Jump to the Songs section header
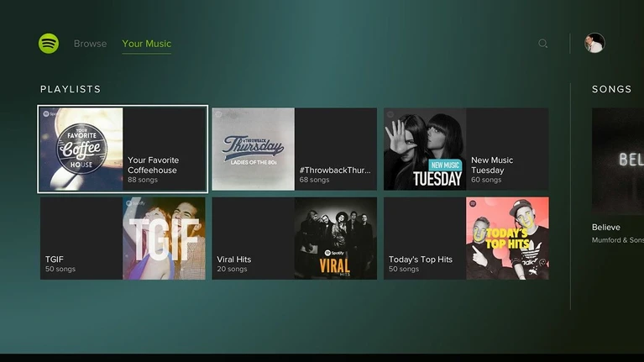Image resolution: width=644 pixels, height=362 pixels. [x=611, y=89]
